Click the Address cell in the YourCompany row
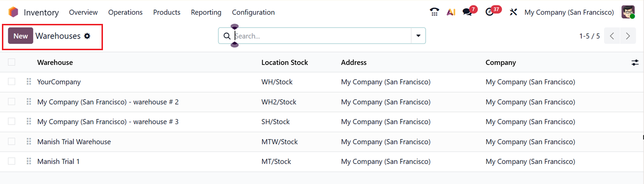This screenshot has width=644, height=184. pos(385,82)
